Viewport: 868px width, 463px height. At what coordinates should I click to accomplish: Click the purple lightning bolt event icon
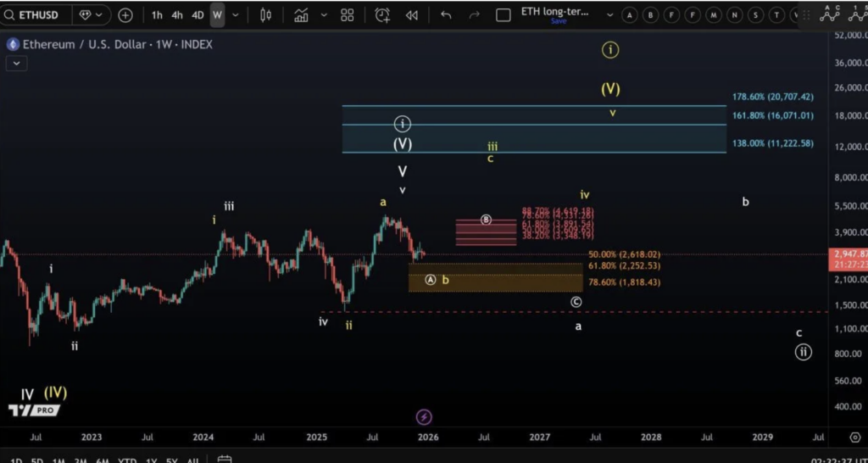(x=424, y=417)
